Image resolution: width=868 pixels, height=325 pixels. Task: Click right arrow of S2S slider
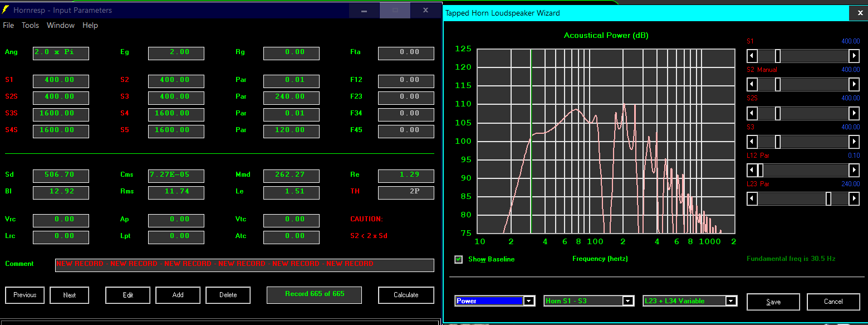[854, 113]
